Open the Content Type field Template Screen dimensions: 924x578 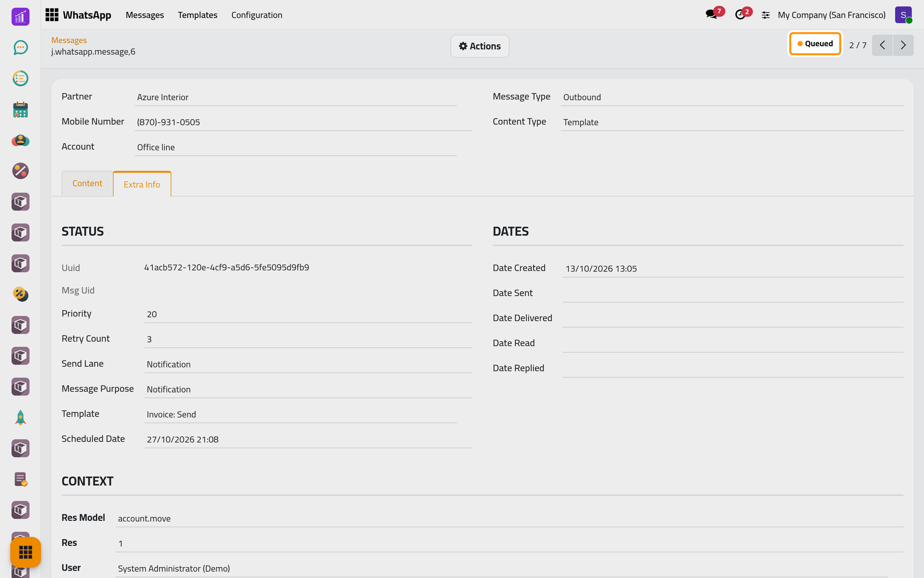point(731,122)
